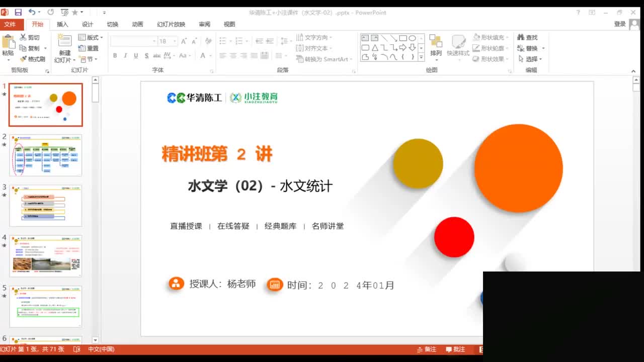
Task: Open the File (文件) tab
Action: pos(10,24)
